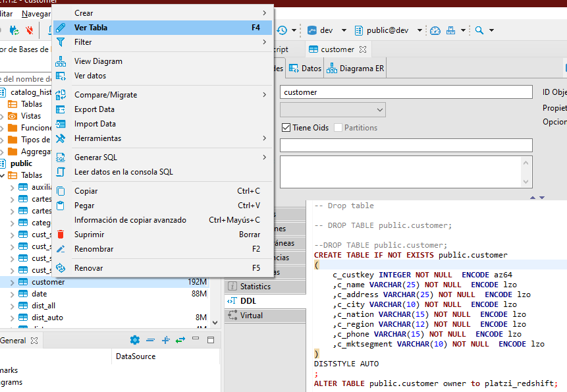Click the settings gear in General panel
567x392 pixels.
(x=135, y=340)
